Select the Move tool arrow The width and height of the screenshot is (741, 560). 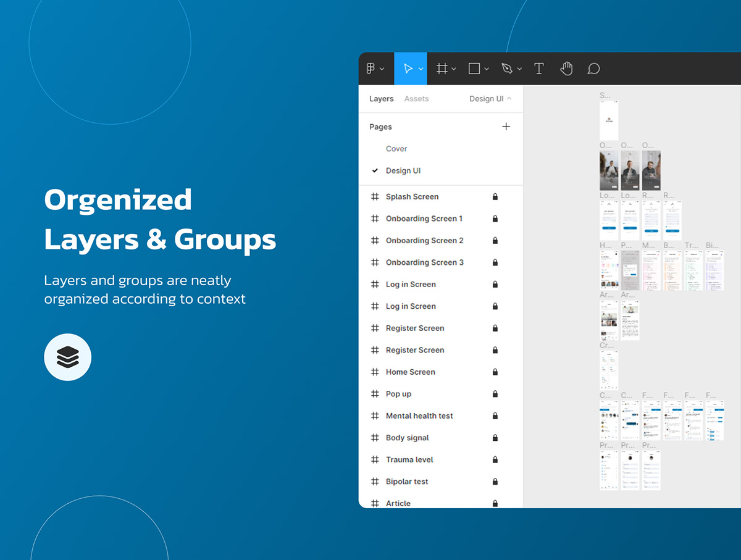408,69
